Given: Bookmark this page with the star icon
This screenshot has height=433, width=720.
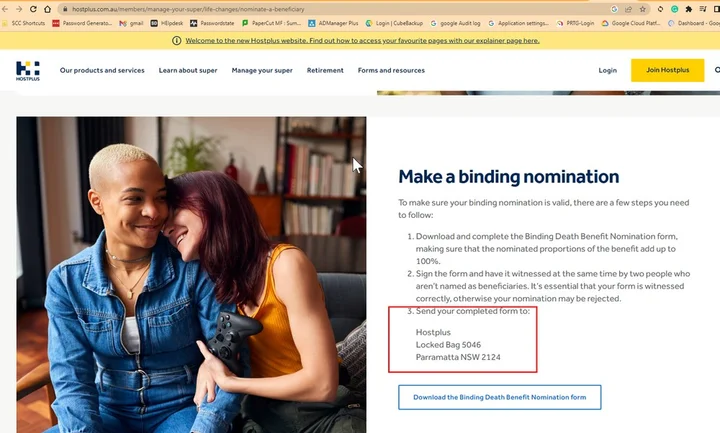Looking at the screenshot, I should pos(642,9).
